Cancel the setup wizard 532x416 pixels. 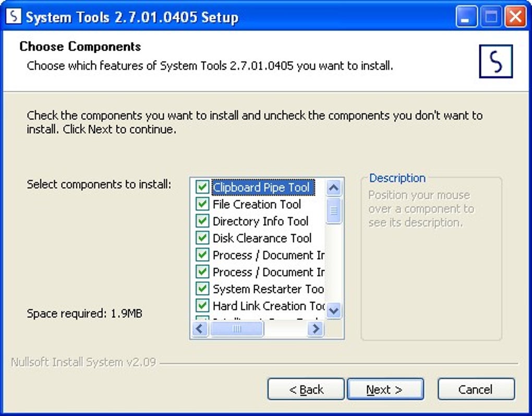pyautogui.click(x=476, y=389)
